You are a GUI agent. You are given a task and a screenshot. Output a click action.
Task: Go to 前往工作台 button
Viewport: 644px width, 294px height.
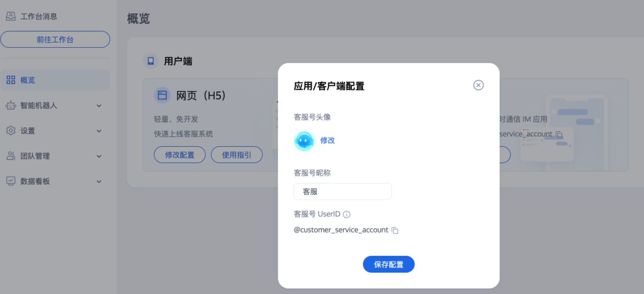[55, 39]
